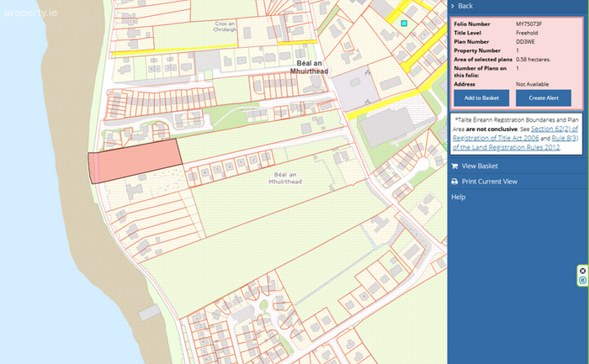Click the Back chevron arrow icon
The height and width of the screenshot is (364, 589).
(453, 6)
